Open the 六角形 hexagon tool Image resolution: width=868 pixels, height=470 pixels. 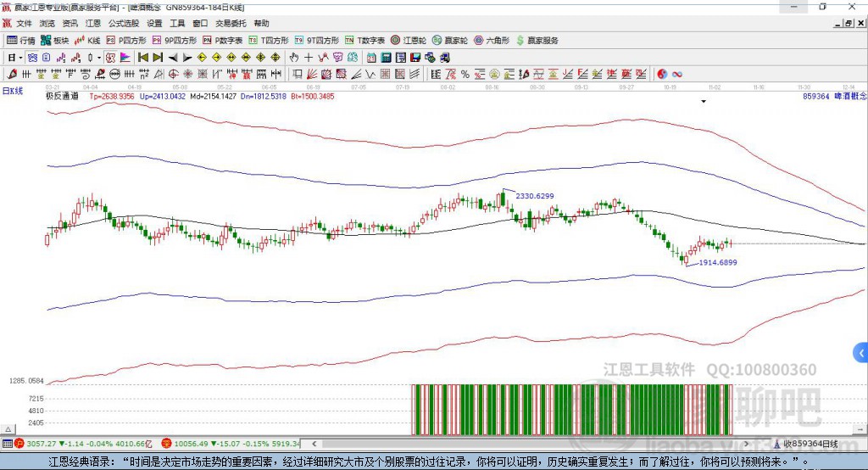click(492, 40)
